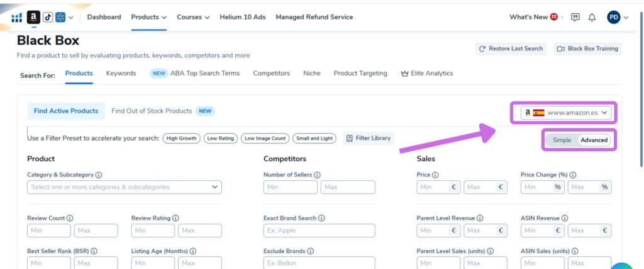Apply the Low Image Count preset
This screenshot has width=644, height=269.
[265, 138]
